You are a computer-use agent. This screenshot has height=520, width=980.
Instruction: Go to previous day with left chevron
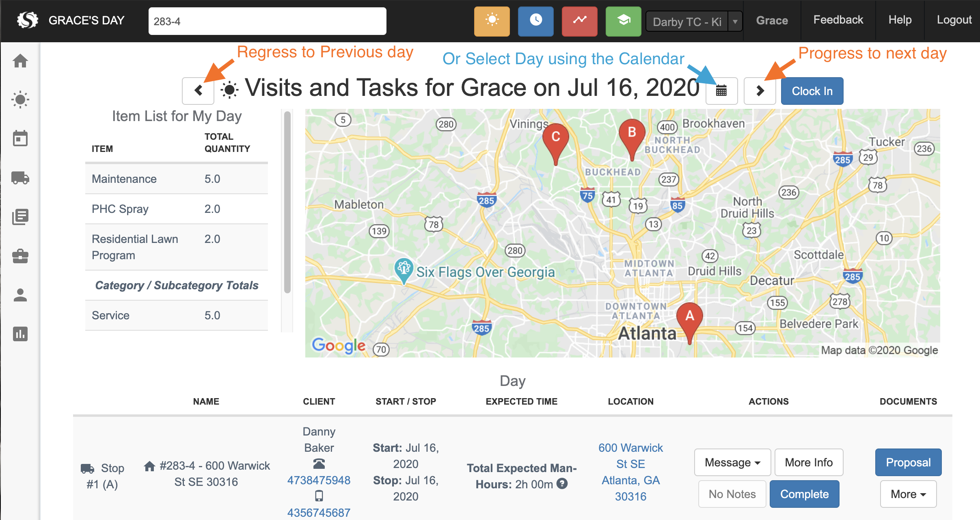pyautogui.click(x=198, y=91)
